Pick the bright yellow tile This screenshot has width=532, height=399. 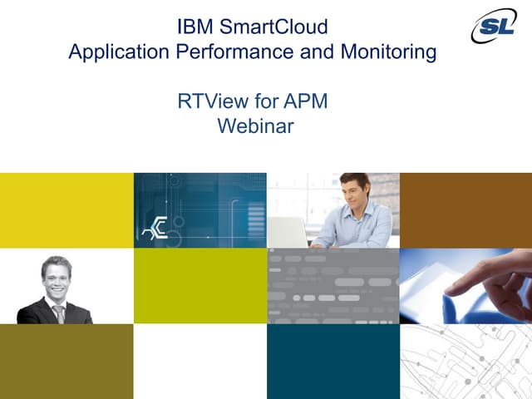(x=66, y=210)
